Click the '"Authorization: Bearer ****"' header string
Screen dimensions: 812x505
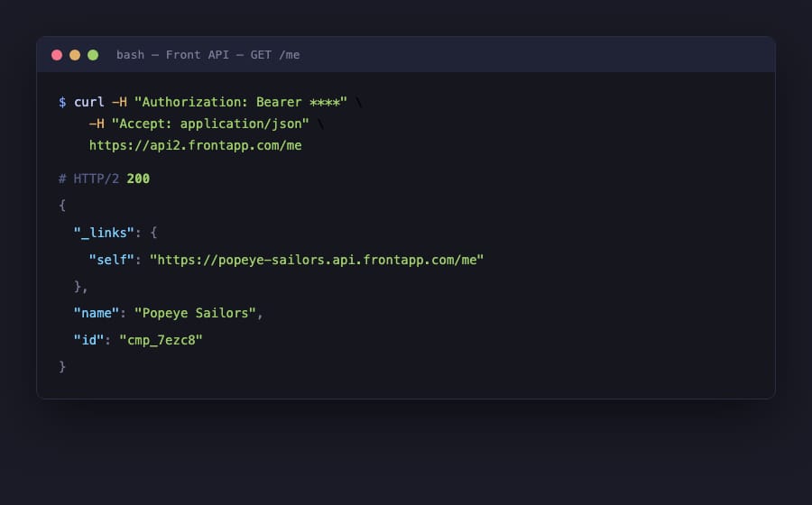[241, 102]
